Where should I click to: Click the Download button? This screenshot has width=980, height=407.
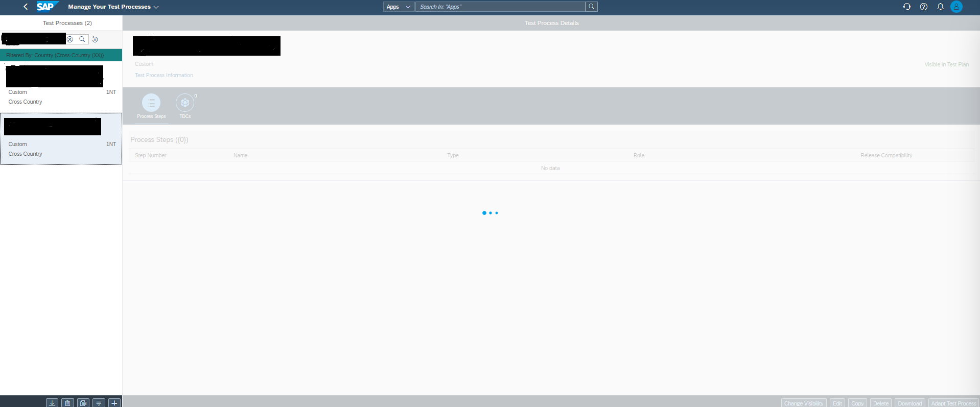910,403
